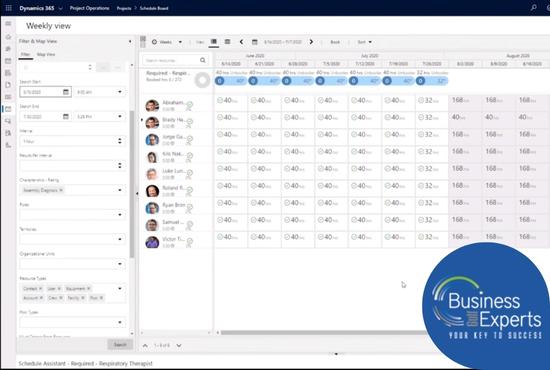Page up in the resource list pager
The height and width of the screenshot is (370, 550).
(x=145, y=345)
